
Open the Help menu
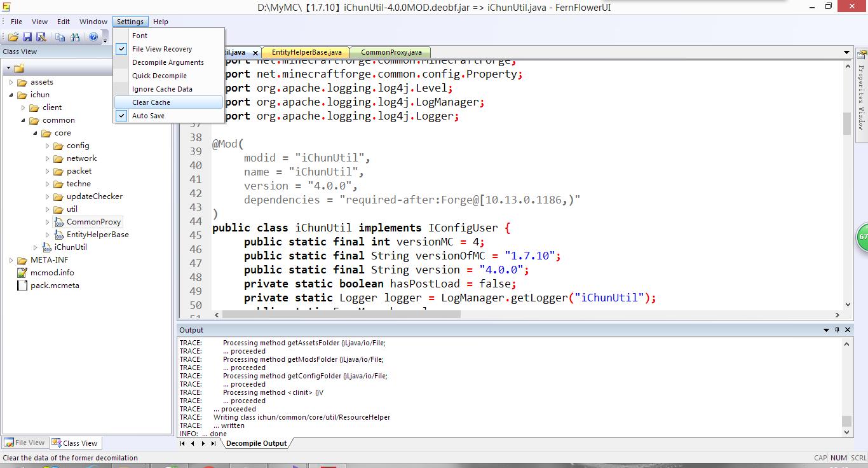click(x=161, y=22)
